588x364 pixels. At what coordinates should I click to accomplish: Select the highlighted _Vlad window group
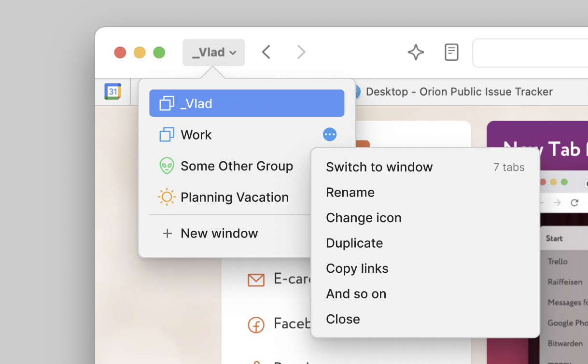(x=246, y=103)
